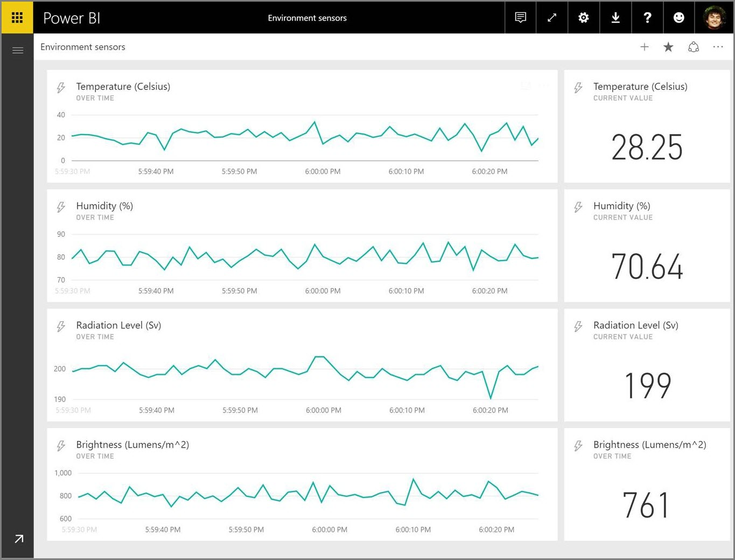735x560 pixels.
Task: Open the app launcher grid icon
Action: pyautogui.click(x=18, y=17)
